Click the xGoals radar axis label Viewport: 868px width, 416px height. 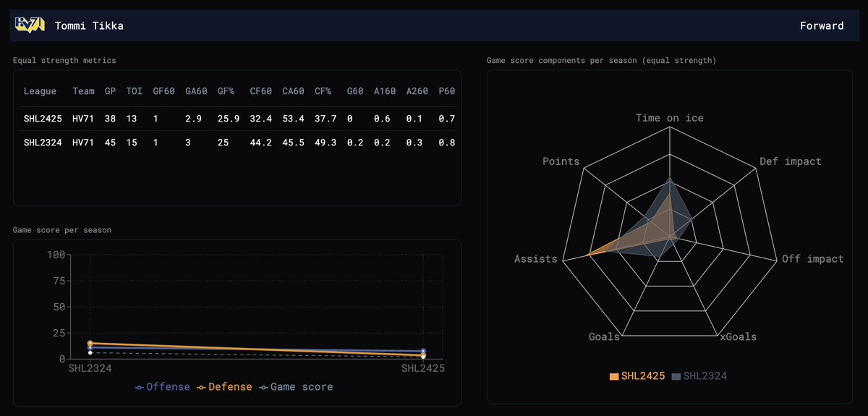coord(737,336)
